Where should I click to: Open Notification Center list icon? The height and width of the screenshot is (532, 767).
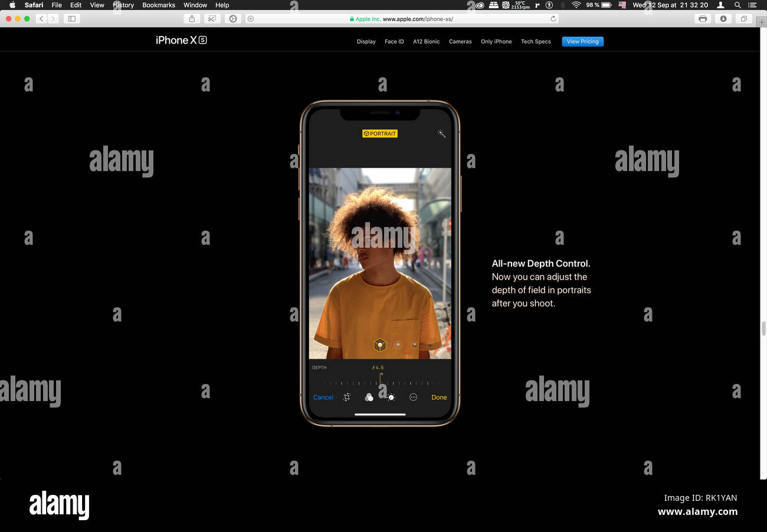[x=752, y=5]
